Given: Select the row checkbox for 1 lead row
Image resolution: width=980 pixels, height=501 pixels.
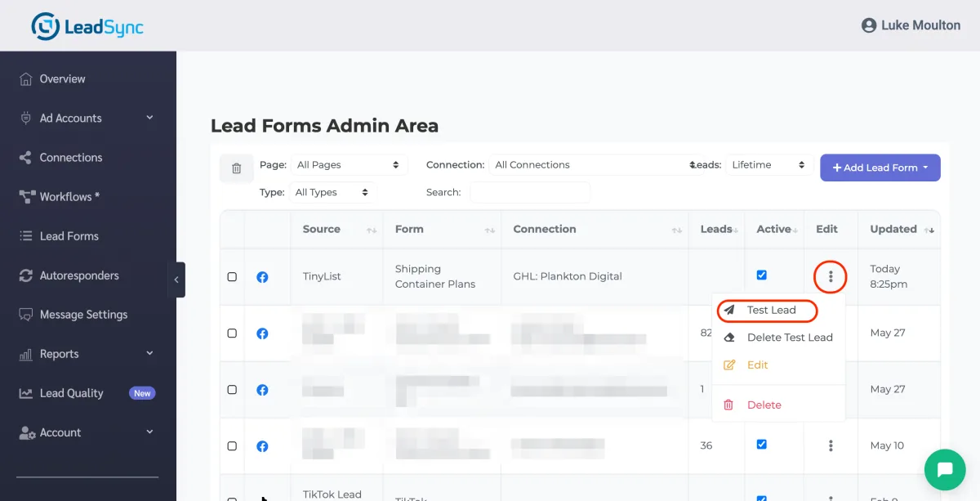Looking at the screenshot, I should click(x=232, y=390).
